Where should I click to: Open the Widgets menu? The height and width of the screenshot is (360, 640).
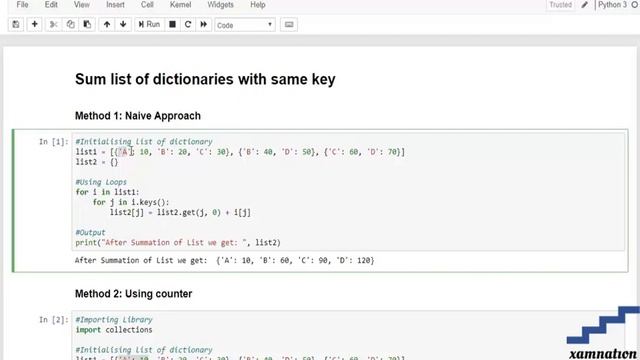[x=220, y=5]
